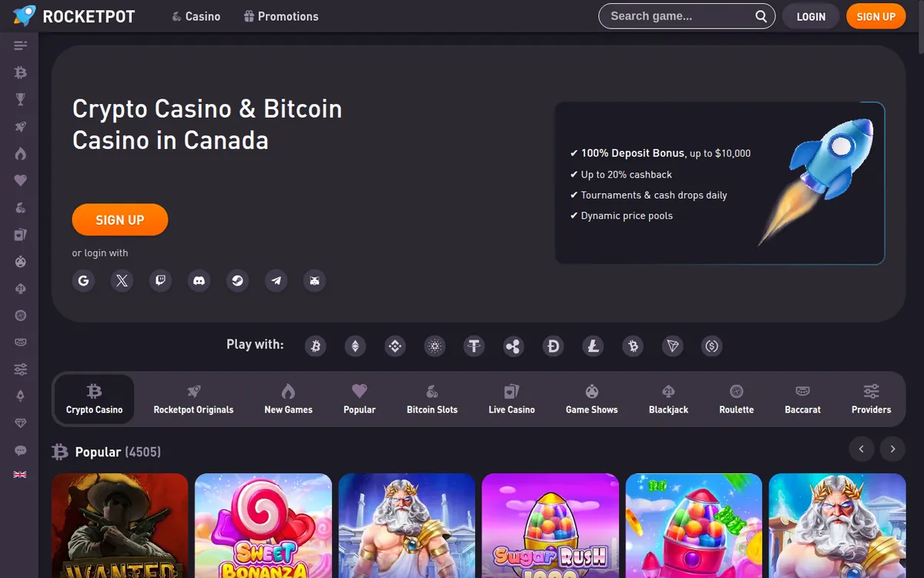Select the Litecoin play-with icon
This screenshot has width=924, height=578.
[x=593, y=346]
